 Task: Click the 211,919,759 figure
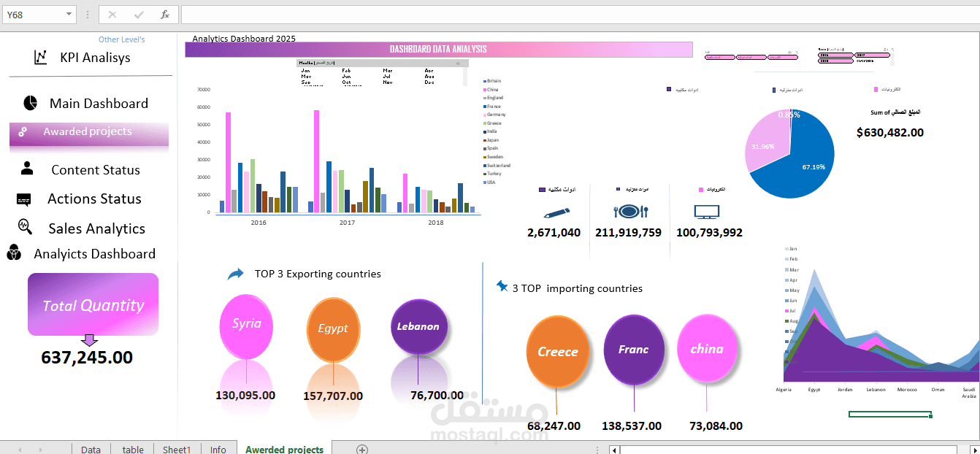pyautogui.click(x=629, y=233)
